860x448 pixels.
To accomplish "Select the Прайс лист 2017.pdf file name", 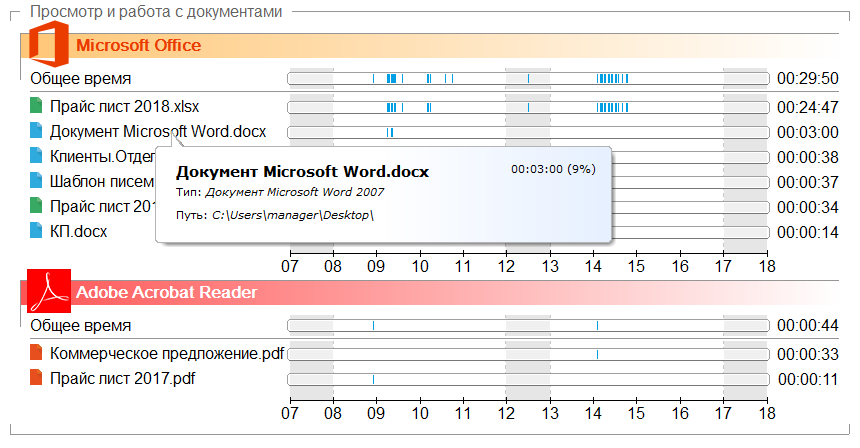I will coord(122,378).
